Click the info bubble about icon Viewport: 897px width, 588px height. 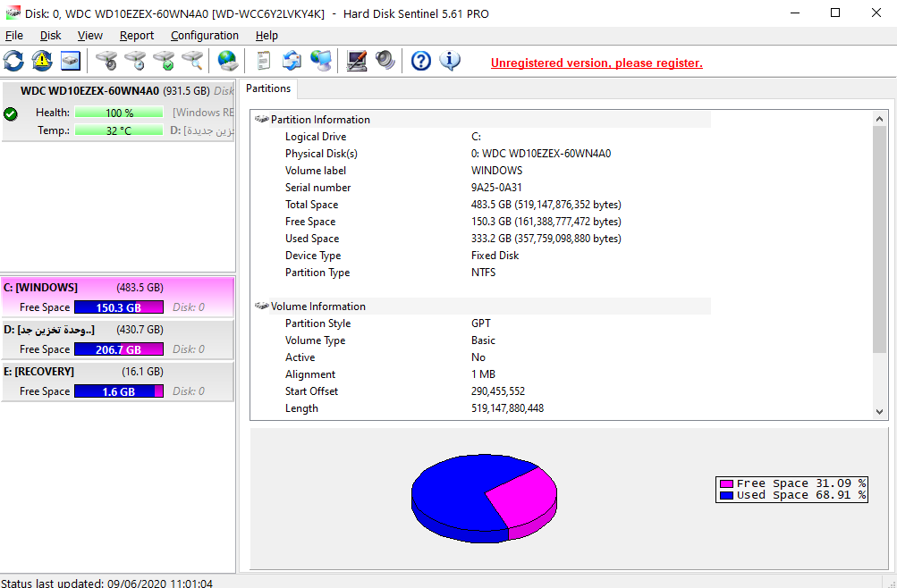click(x=450, y=61)
